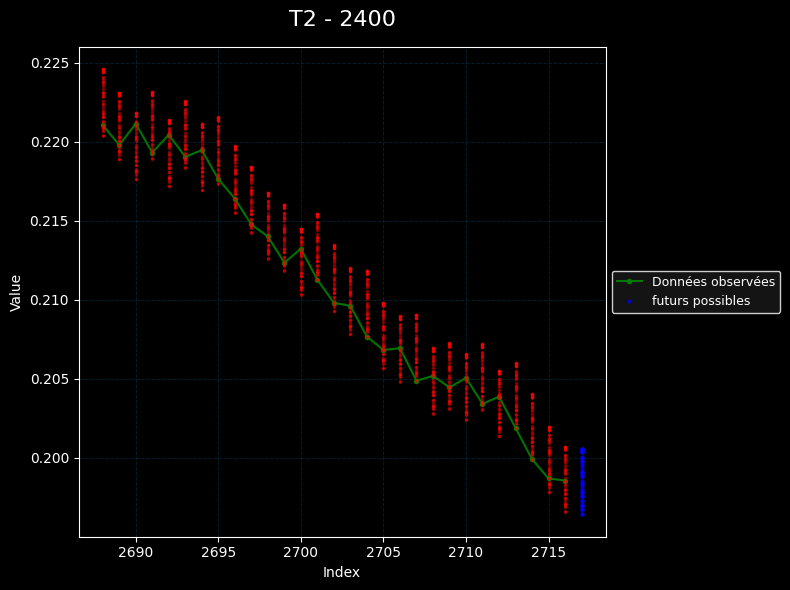
Task: Select the 'futurs possibles' legend label
Action: point(700,301)
